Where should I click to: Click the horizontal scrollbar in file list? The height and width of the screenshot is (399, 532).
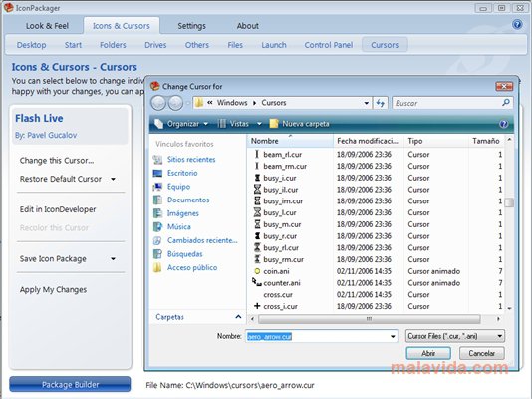tap(370, 319)
